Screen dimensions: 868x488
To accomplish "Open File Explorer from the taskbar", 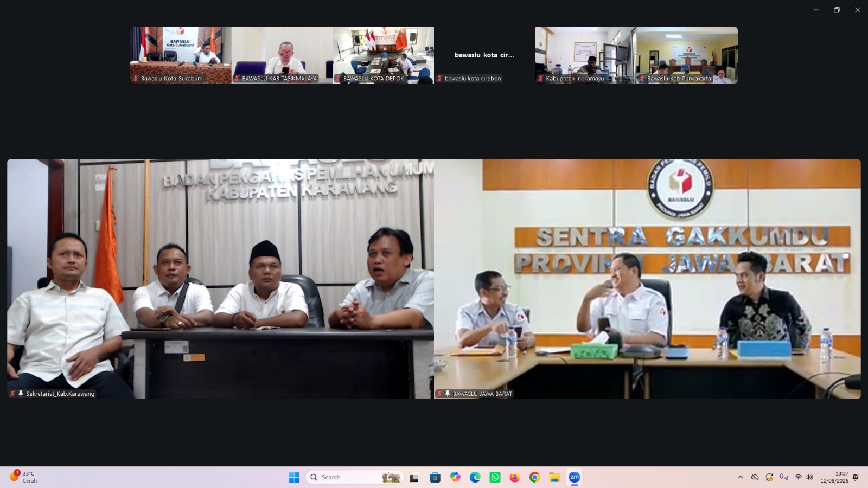I will [x=554, y=477].
